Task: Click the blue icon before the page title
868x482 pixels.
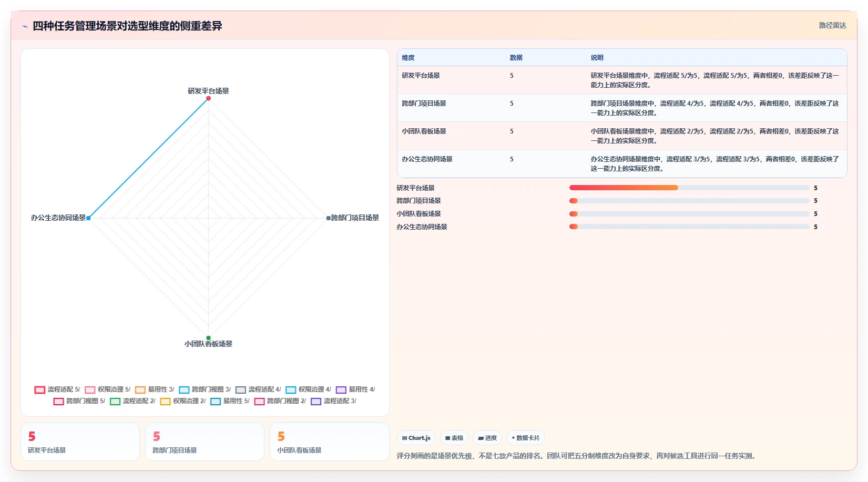Action: [x=25, y=26]
